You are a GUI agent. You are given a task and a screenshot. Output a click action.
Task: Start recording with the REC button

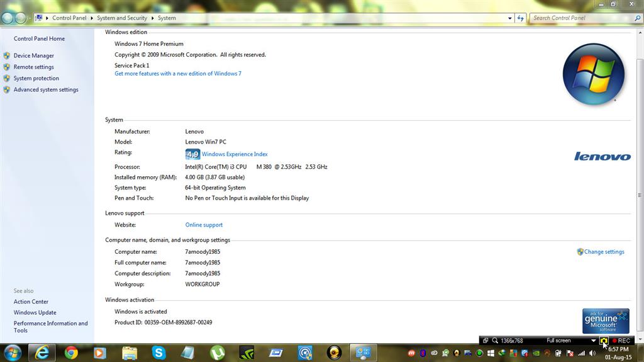621,341
